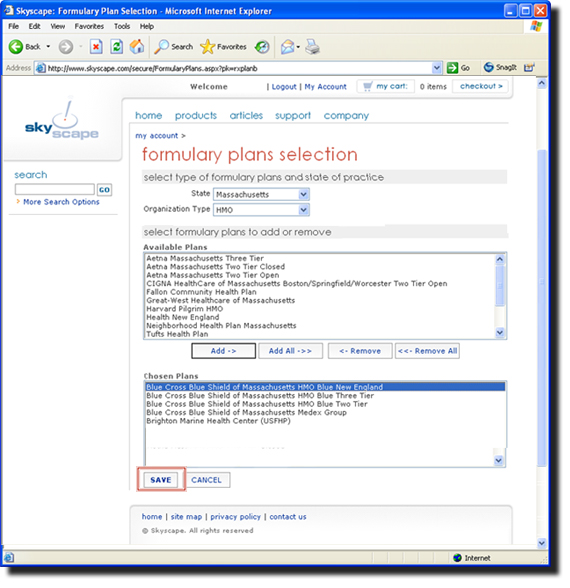Go to the products navigation tab
This screenshot has width=570, height=588.
(196, 116)
